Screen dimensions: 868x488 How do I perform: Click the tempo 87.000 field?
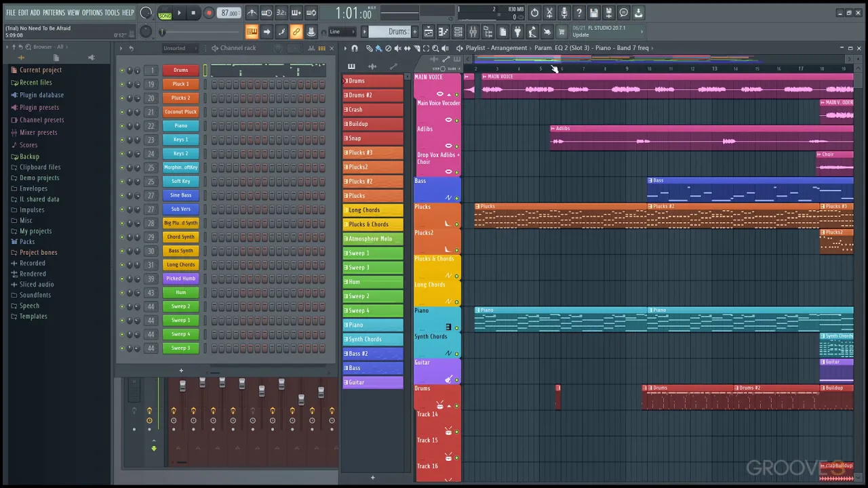tap(229, 13)
